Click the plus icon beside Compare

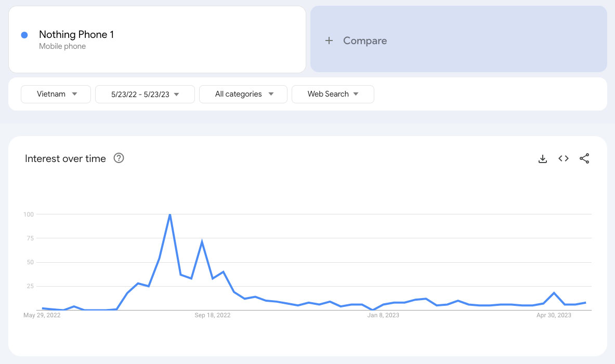pos(329,41)
